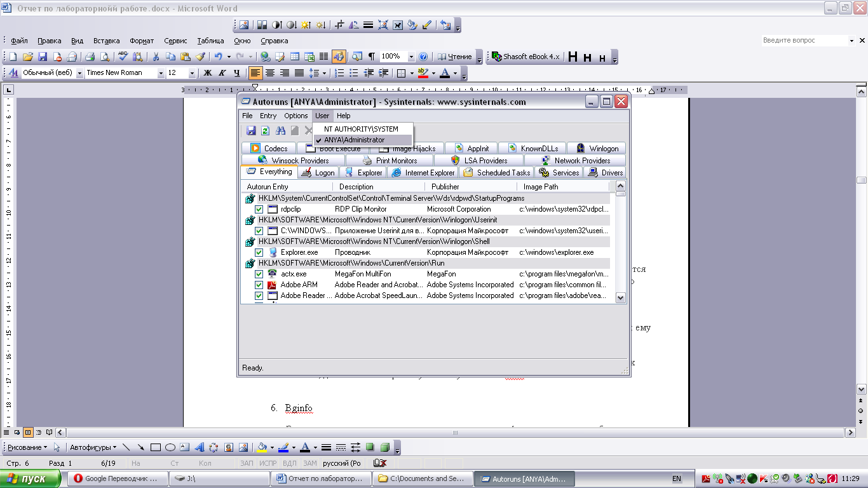Viewport: 868px width, 488px height.
Task: Click the Autoruns Refresh toolbar icon
Action: click(265, 130)
